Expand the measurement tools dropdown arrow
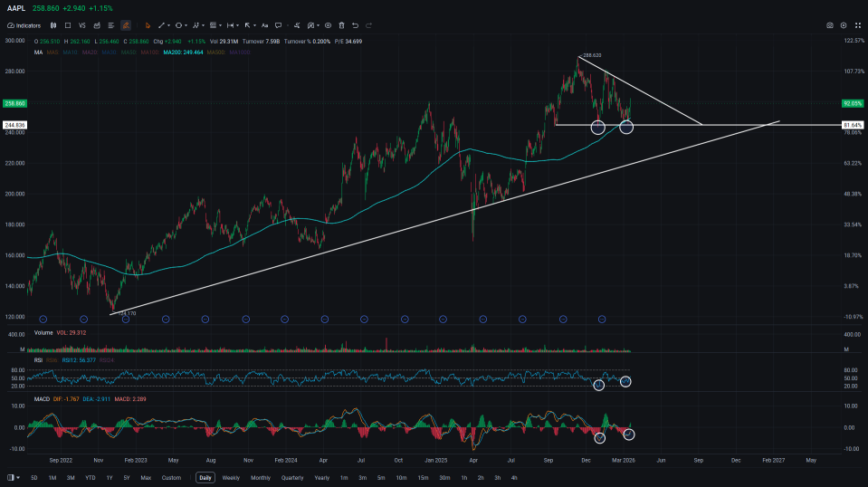868x487 pixels. (237, 25)
